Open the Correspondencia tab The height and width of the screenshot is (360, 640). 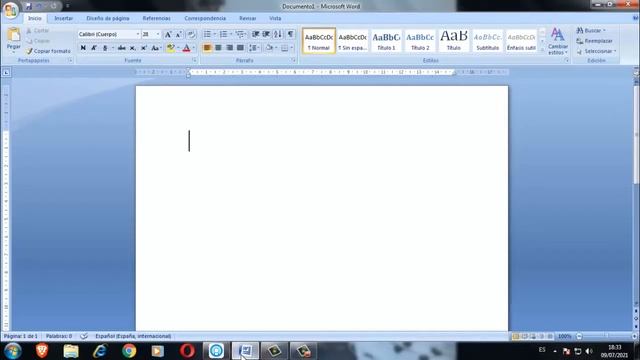coord(205,18)
